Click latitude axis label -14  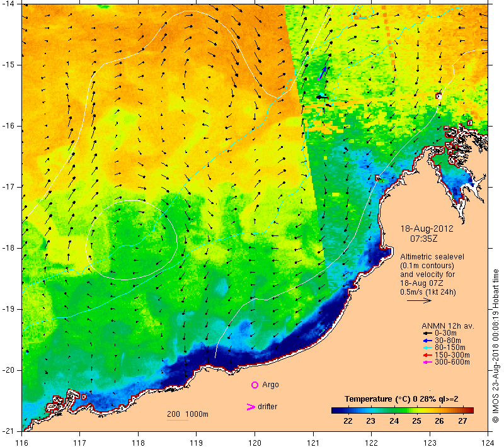[x=8, y=4]
